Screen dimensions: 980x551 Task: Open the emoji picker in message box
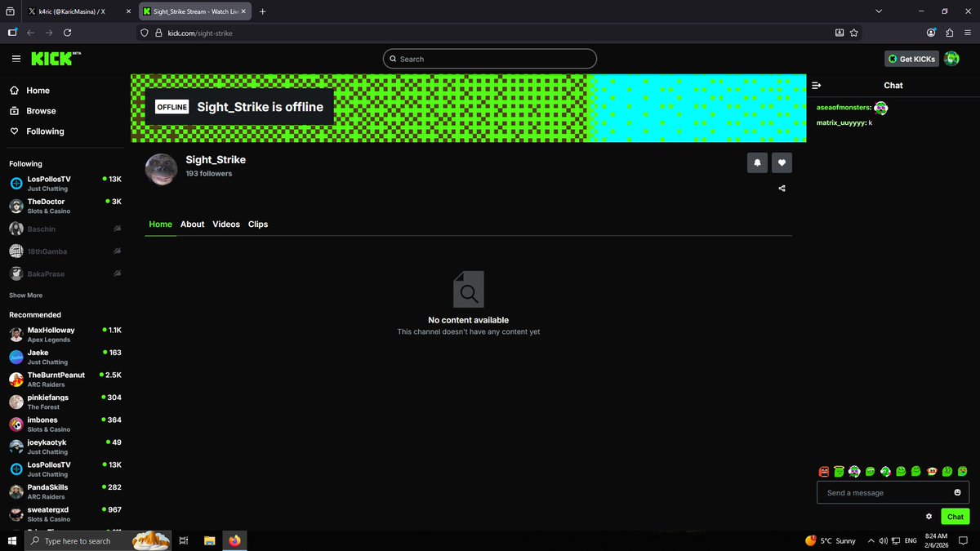[x=957, y=492]
